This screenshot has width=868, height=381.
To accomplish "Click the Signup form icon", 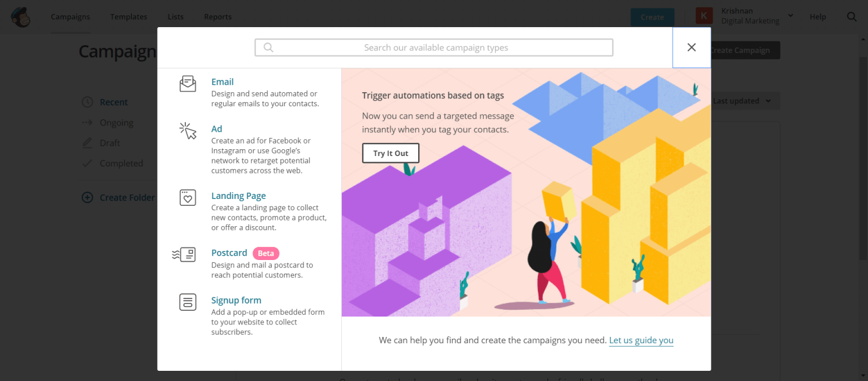I will click(188, 302).
